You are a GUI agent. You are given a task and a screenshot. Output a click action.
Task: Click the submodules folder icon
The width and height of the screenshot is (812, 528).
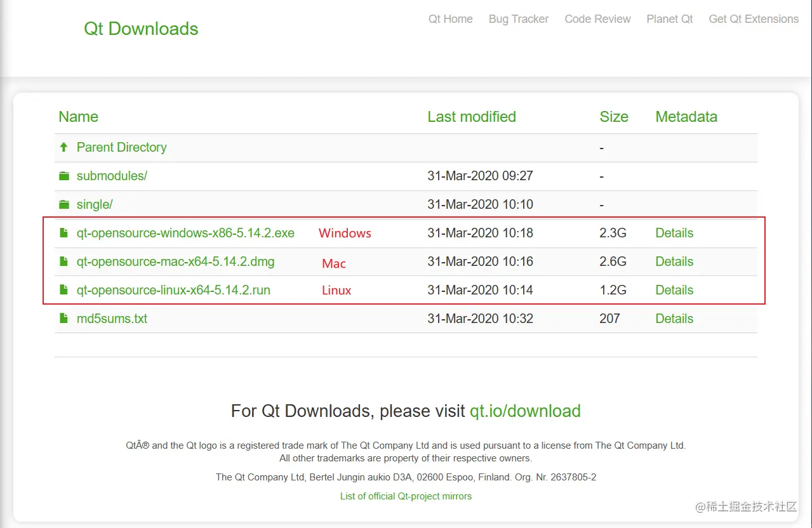(63, 176)
